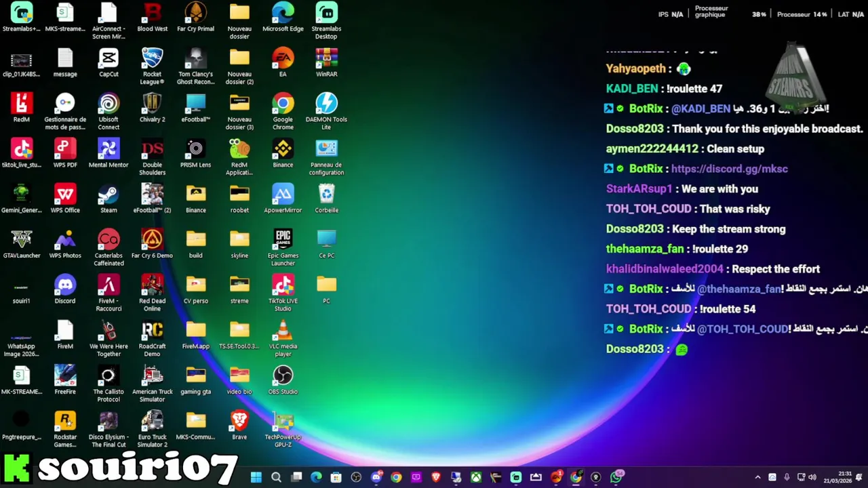Open Euro Truck Simulator 2 shortcut
This screenshot has height=488, width=868.
click(x=152, y=429)
